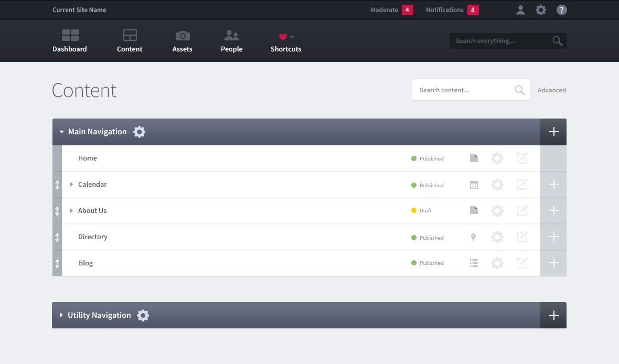Viewport: 619px width, 364px height.
Task: Add item to Utility Navigation header plus
Action: pos(553,315)
